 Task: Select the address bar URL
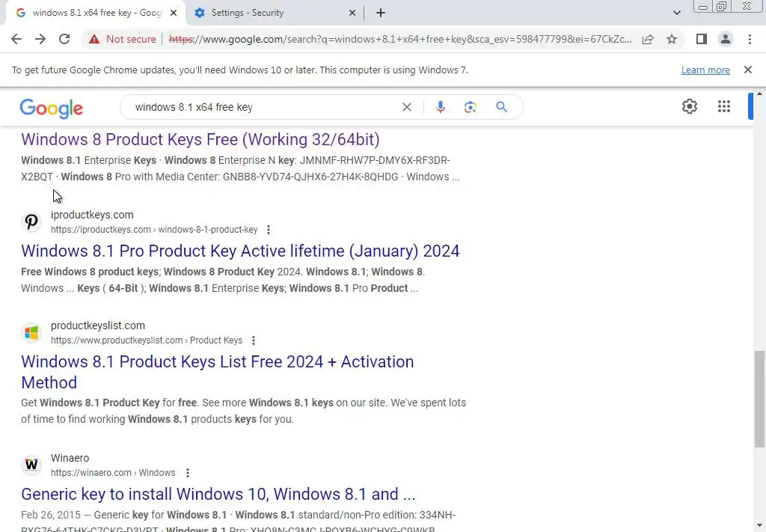[399, 39]
